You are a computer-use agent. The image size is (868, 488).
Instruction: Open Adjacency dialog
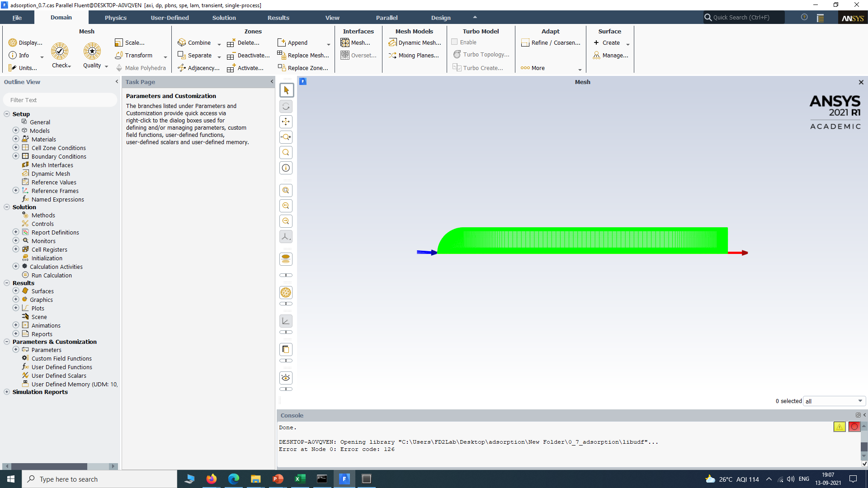pyautogui.click(x=199, y=68)
